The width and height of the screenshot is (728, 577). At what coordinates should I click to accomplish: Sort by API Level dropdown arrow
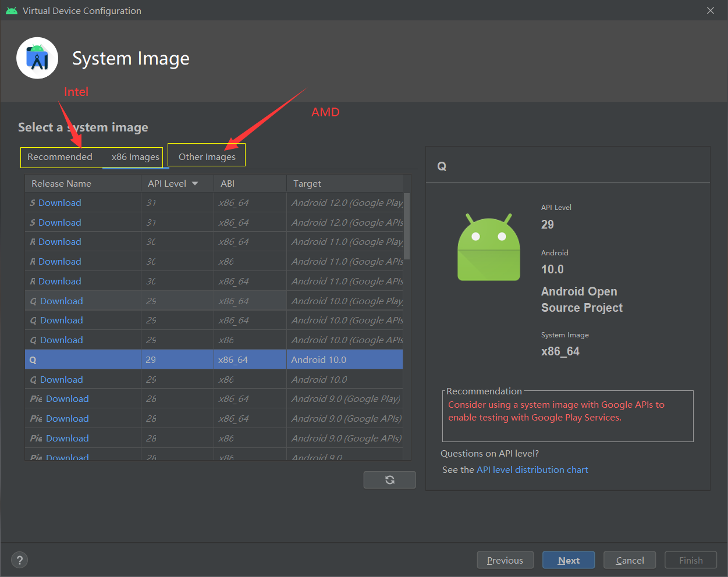click(x=195, y=184)
